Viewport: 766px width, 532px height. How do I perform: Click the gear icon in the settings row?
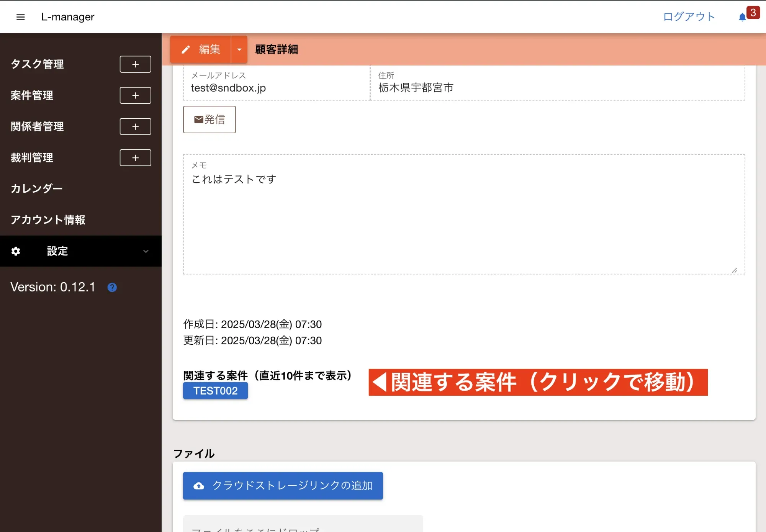click(x=16, y=251)
